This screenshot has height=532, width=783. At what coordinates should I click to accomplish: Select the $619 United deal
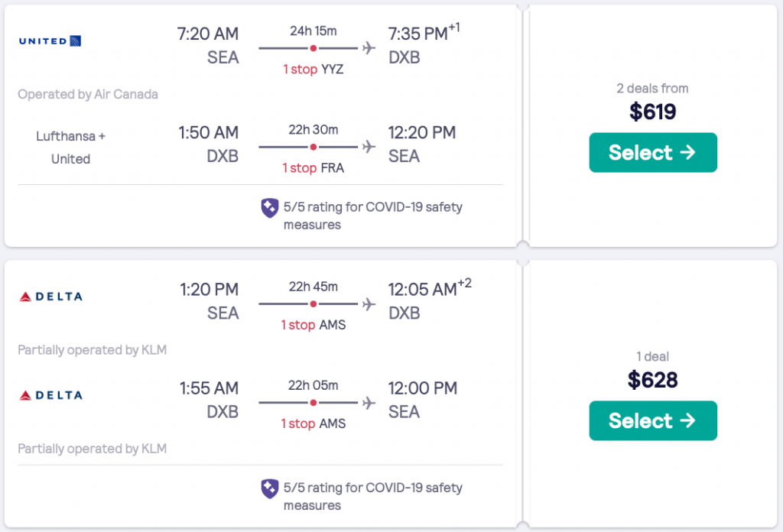[652, 152]
